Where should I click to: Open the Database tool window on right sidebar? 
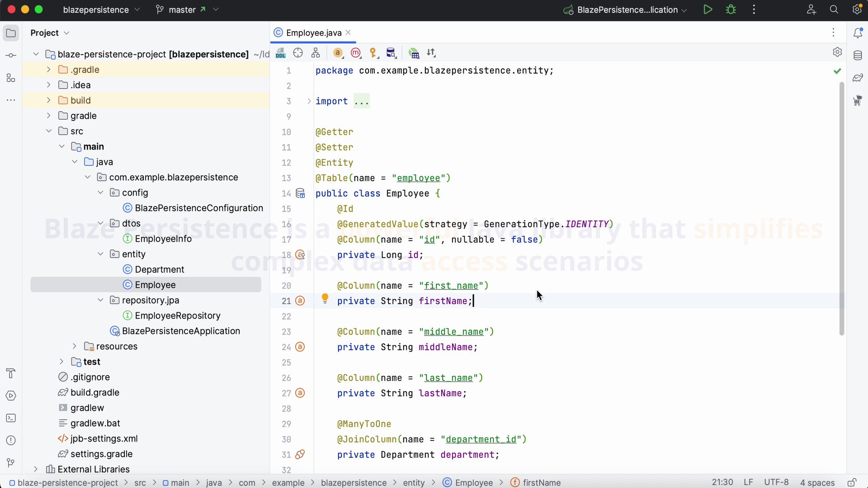(858, 55)
